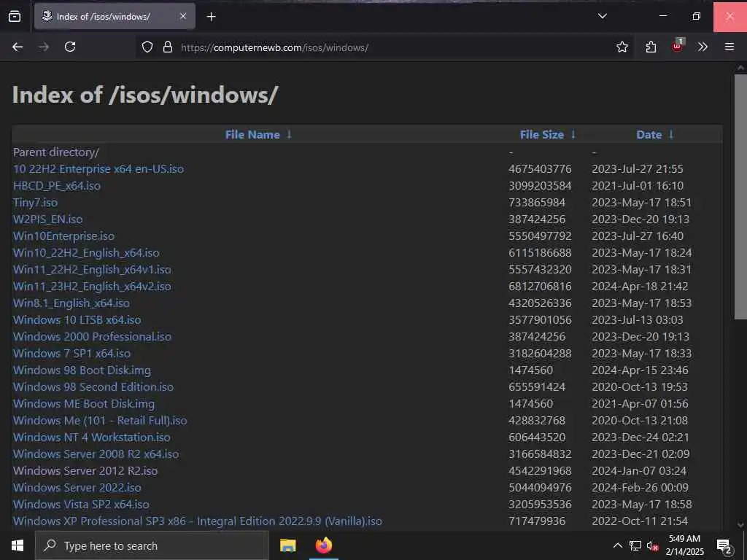
Task: Click scrollbar down arrow
Action: 740,525
